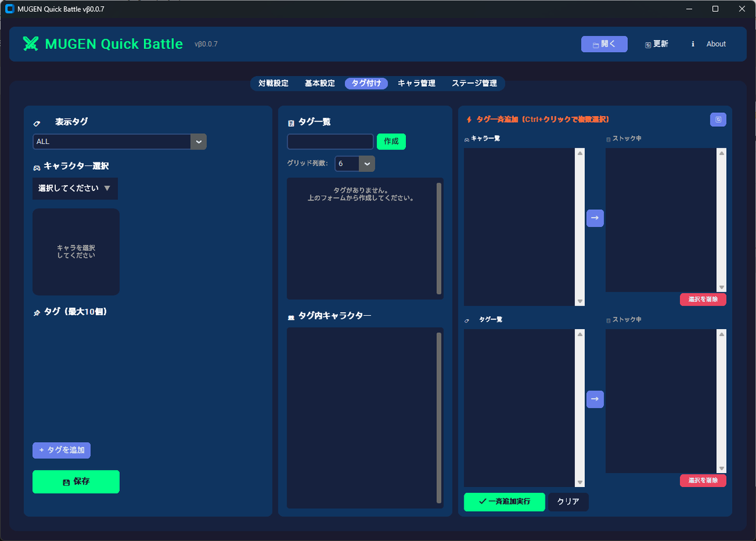Open the ステージ管理 tab
The image size is (756, 541).
[x=474, y=84]
